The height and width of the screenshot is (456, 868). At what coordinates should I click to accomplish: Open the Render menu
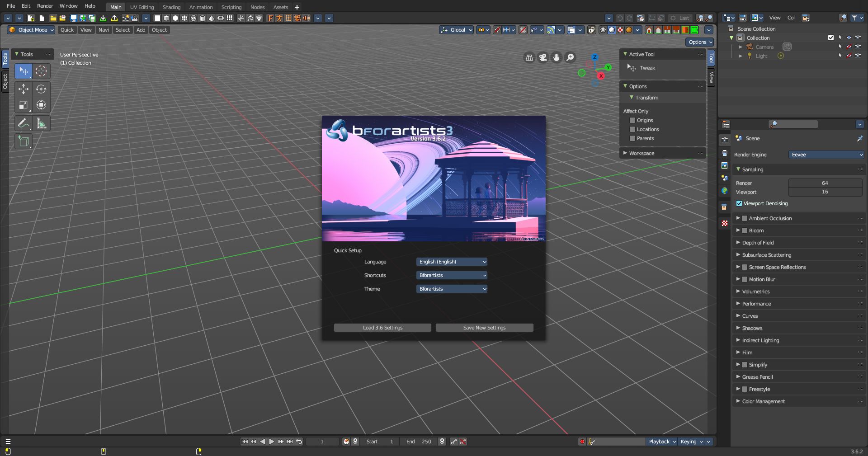pyautogui.click(x=45, y=6)
